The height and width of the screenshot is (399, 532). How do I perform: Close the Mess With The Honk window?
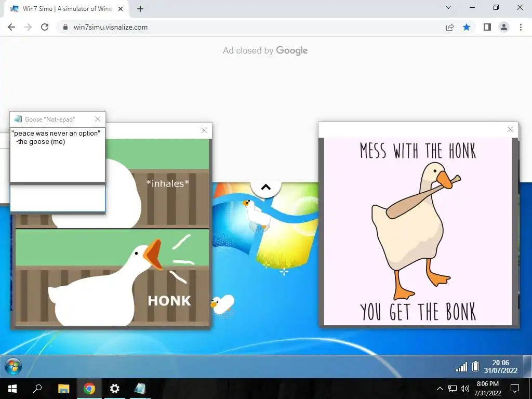(x=510, y=129)
